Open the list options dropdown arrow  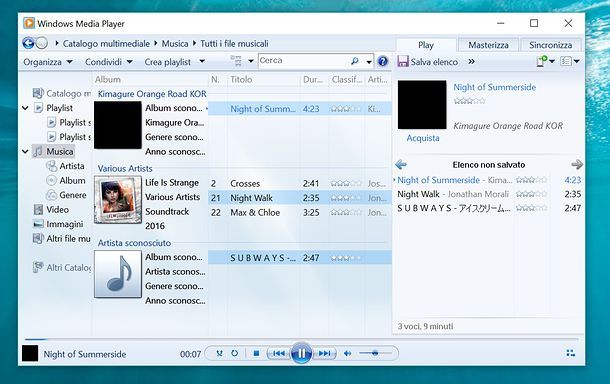click(577, 61)
